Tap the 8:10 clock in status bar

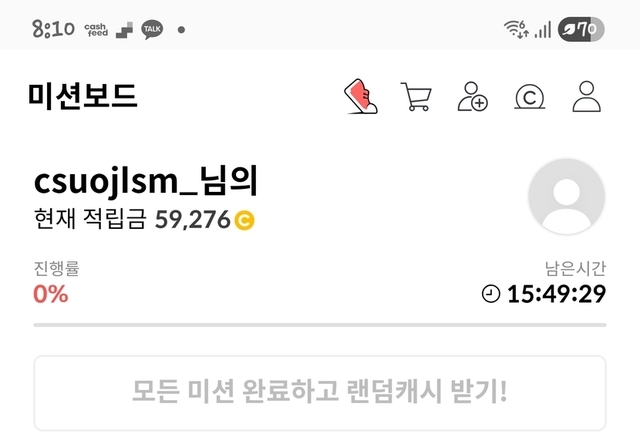[x=53, y=29]
